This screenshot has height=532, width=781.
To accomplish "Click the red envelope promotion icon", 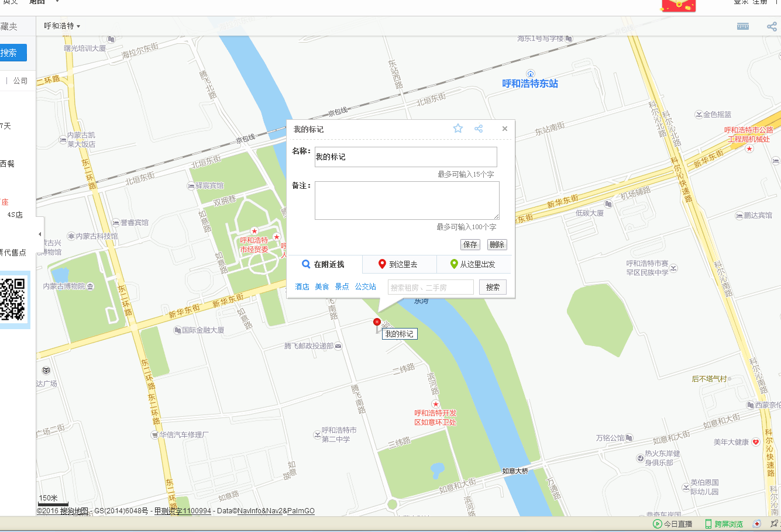I will [678, 5].
